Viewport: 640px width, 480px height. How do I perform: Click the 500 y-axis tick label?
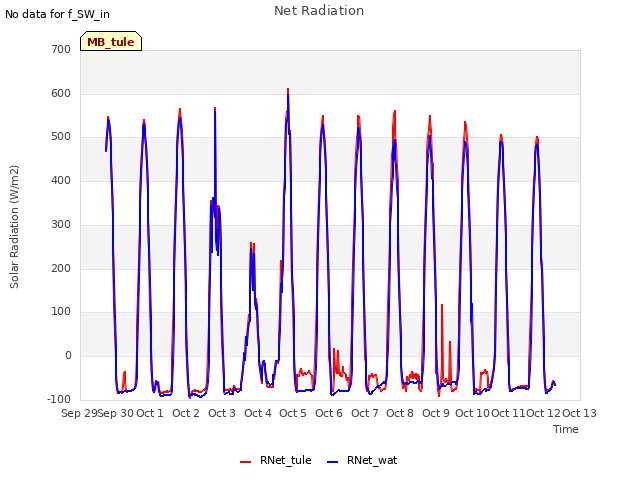click(x=61, y=137)
